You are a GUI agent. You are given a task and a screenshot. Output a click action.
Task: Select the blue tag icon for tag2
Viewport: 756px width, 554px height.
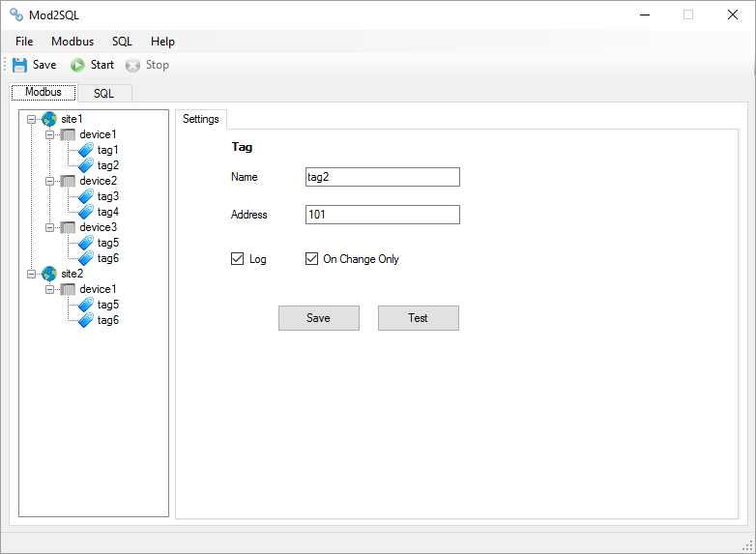coord(86,165)
